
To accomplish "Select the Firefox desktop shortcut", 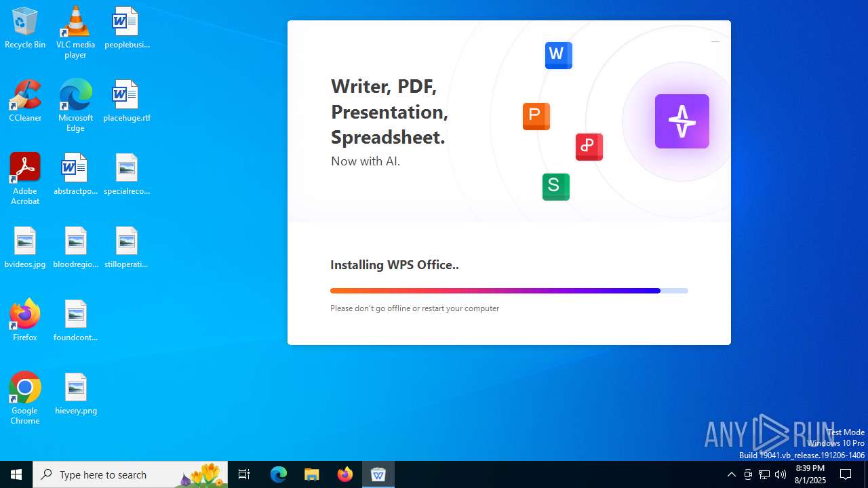I will 25,320.
